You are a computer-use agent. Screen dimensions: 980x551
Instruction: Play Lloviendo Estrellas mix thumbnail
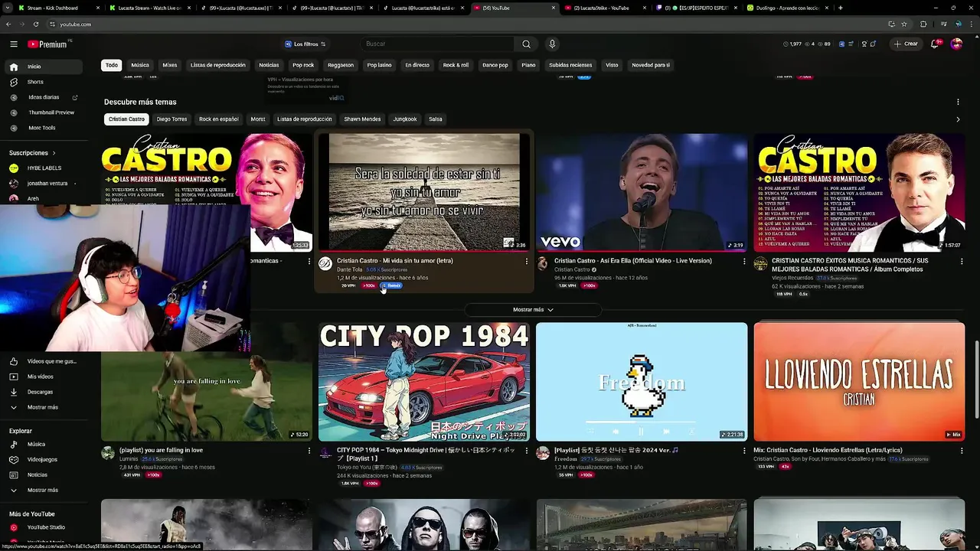click(x=859, y=382)
